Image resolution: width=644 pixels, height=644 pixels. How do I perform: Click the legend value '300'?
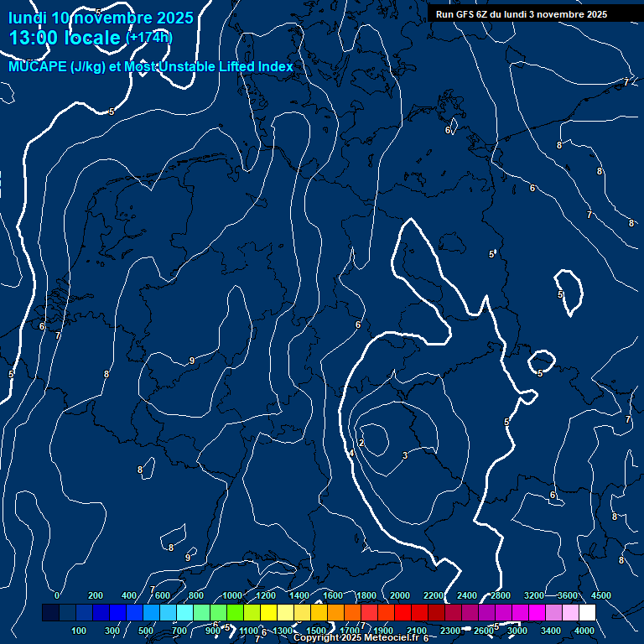(x=112, y=631)
